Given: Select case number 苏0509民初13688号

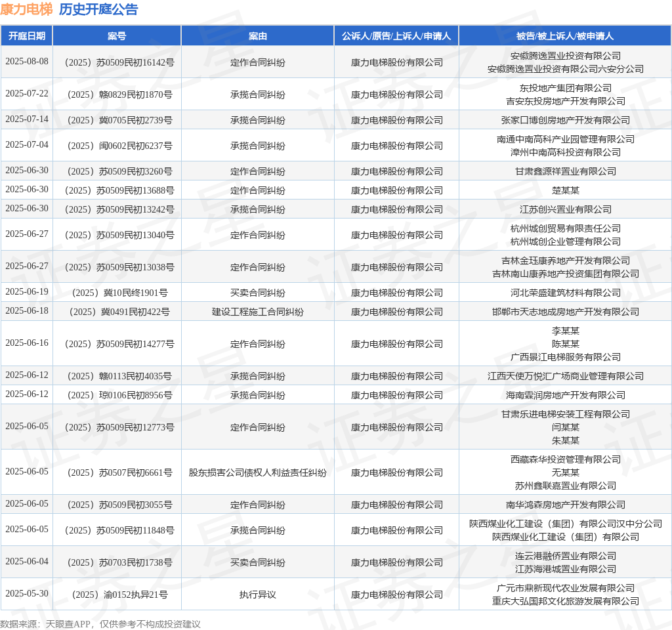Looking at the screenshot, I should coord(119,190).
